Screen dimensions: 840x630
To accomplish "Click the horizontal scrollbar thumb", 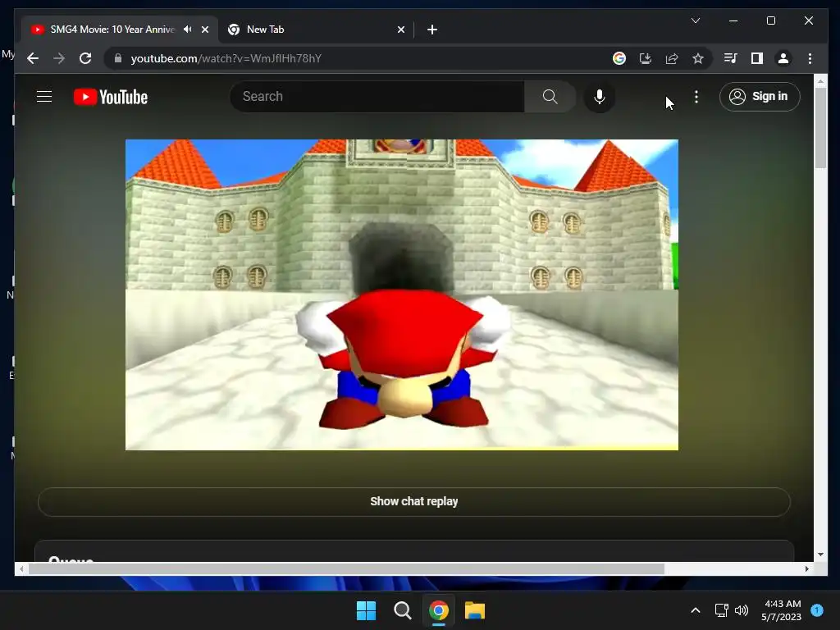I will (347, 569).
